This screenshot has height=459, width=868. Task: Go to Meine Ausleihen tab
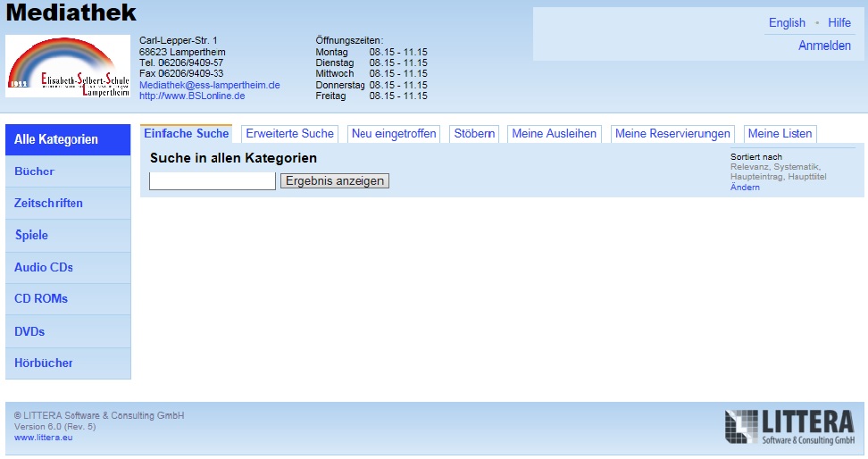(x=555, y=134)
